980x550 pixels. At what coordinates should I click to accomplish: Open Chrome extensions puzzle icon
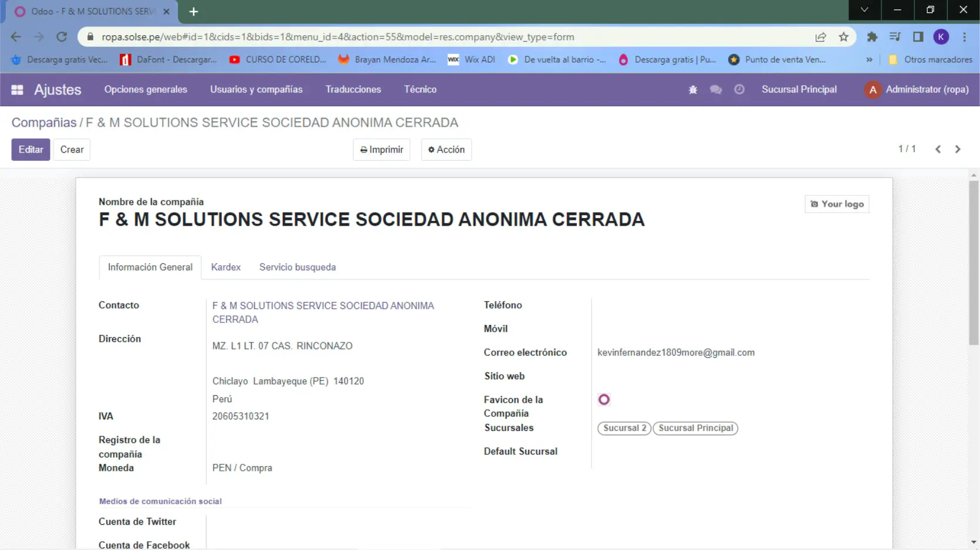872,37
